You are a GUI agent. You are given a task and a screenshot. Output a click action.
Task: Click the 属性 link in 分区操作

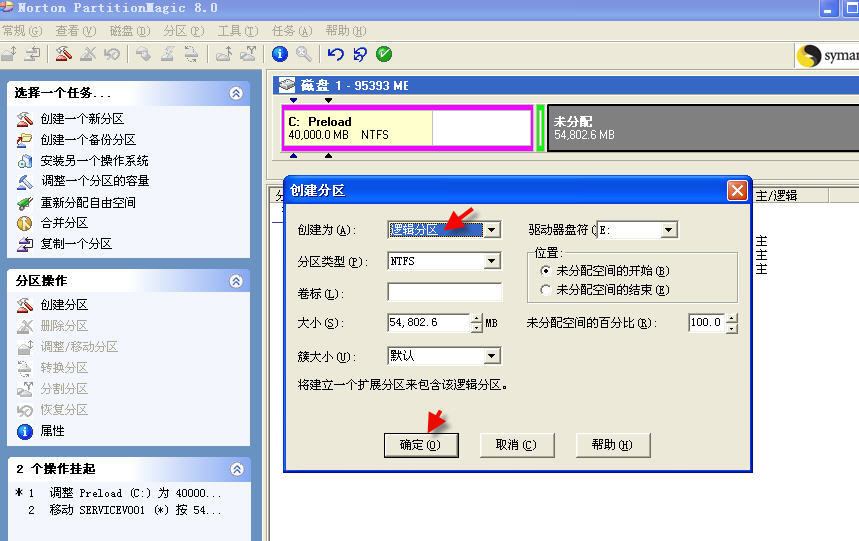coord(53,431)
